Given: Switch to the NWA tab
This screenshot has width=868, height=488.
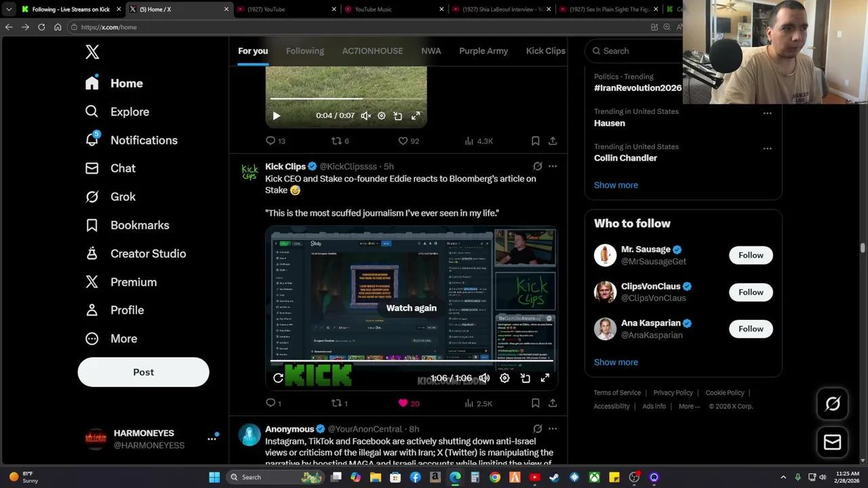Looking at the screenshot, I should tap(431, 51).
